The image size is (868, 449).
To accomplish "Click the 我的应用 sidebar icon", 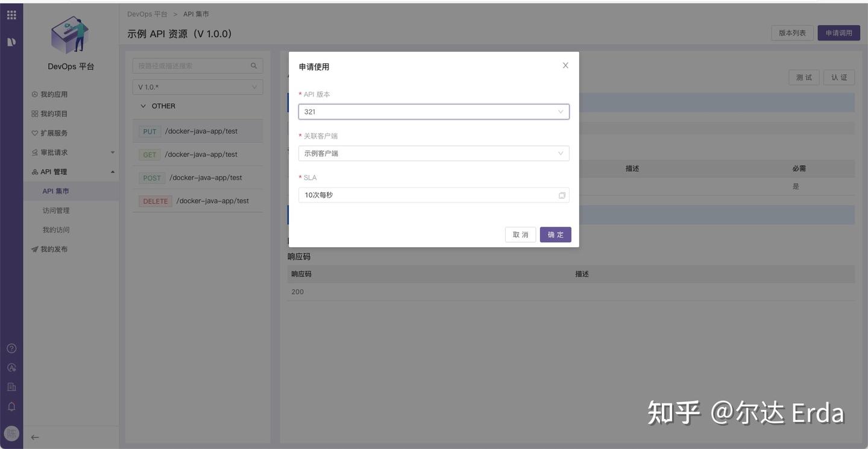I will 34,94.
